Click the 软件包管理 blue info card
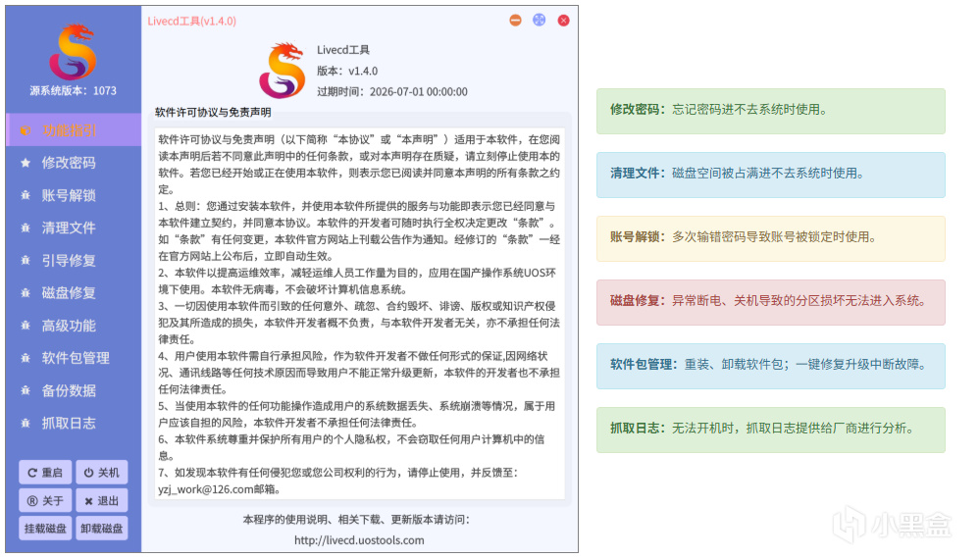Screen dimensions: 980x558 click(771, 366)
